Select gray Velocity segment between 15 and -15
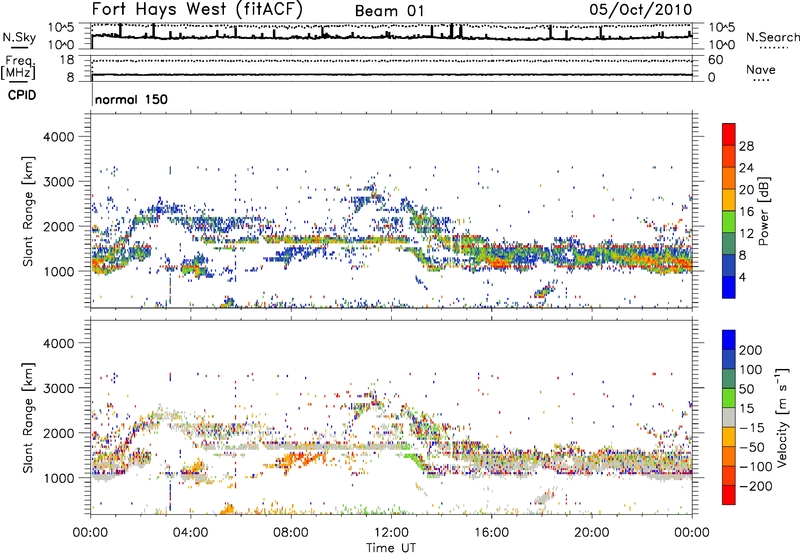This screenshot has width=800, height=554. coord(729,417)
